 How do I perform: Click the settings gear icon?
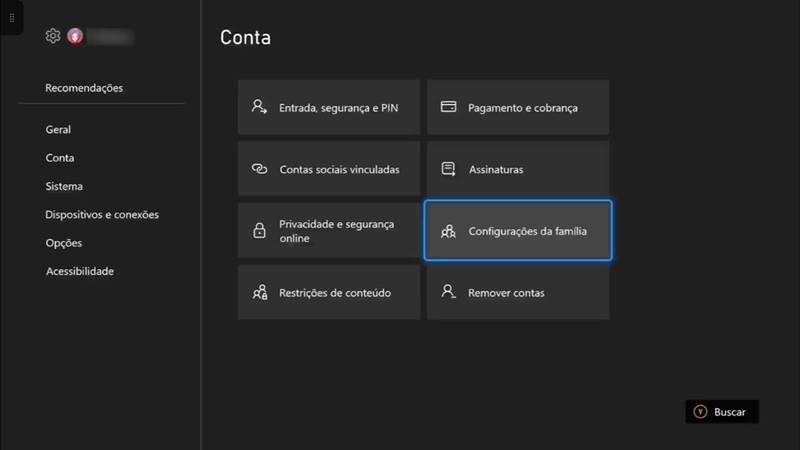point(53,36)
